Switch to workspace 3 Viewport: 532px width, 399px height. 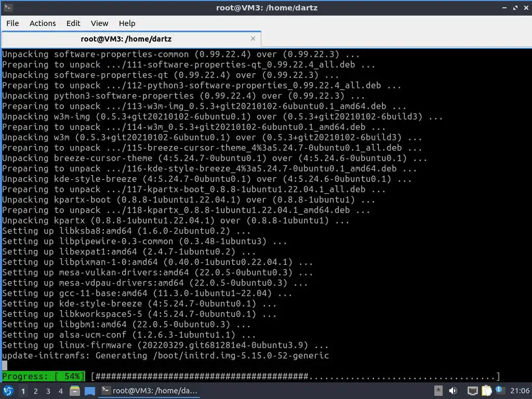[48, 391]
